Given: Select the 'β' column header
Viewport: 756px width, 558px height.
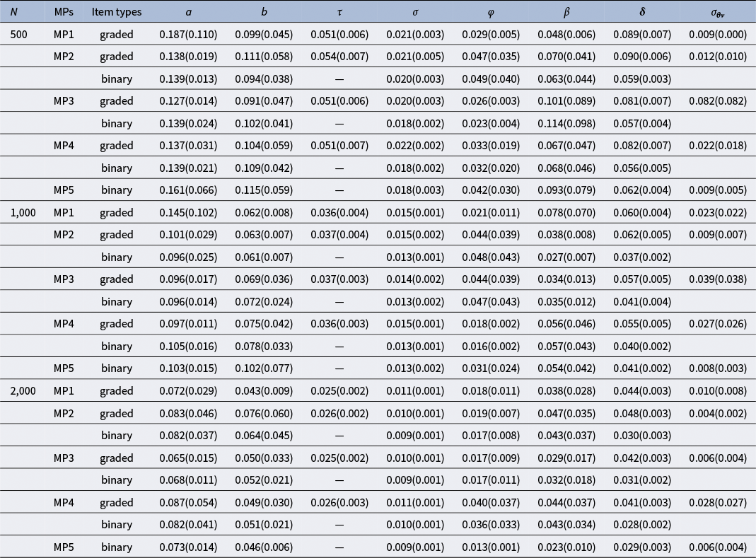Looking at the screenshot, I should 566,12.
